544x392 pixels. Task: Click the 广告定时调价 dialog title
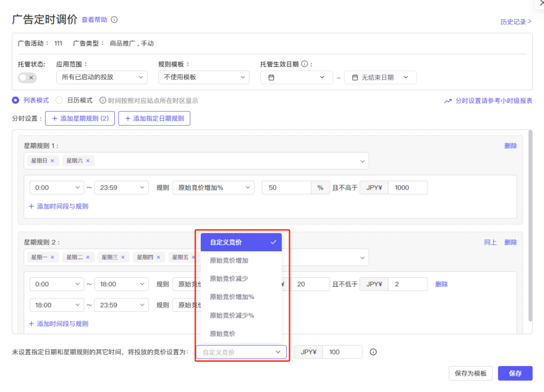pos(45,20)
